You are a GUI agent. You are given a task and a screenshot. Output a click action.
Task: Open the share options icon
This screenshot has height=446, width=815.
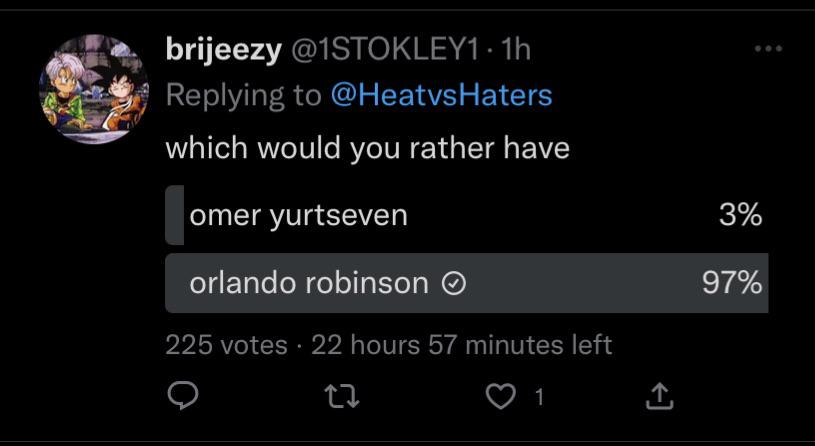point(659,398)
